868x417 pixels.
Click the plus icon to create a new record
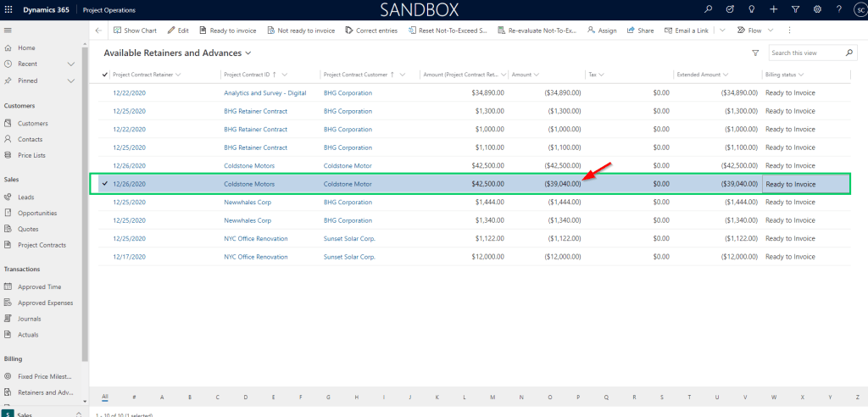(x=773, y=9)
